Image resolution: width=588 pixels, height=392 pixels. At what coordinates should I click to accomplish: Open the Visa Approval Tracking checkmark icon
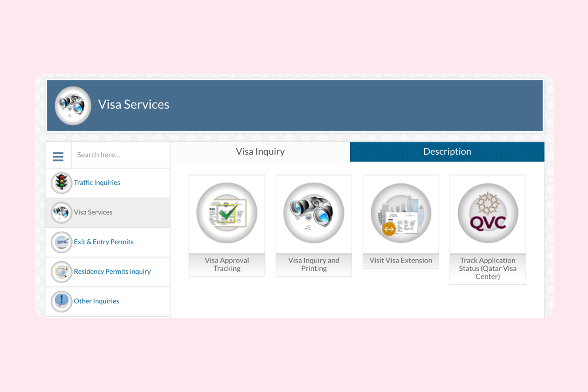[x=227, y=213]
